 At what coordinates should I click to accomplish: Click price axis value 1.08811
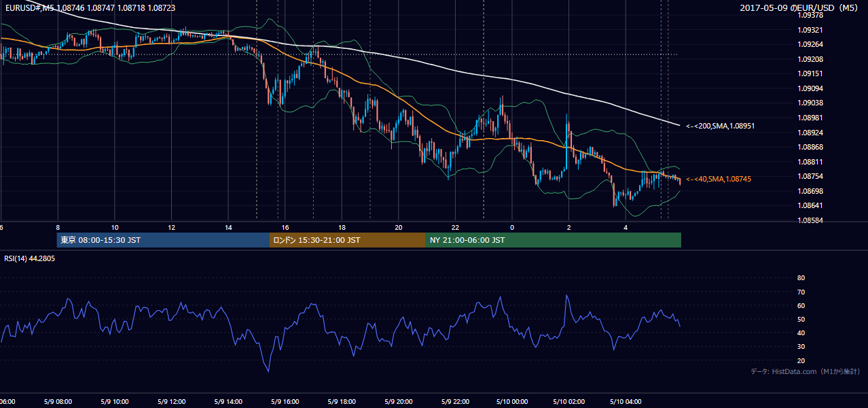810,162
